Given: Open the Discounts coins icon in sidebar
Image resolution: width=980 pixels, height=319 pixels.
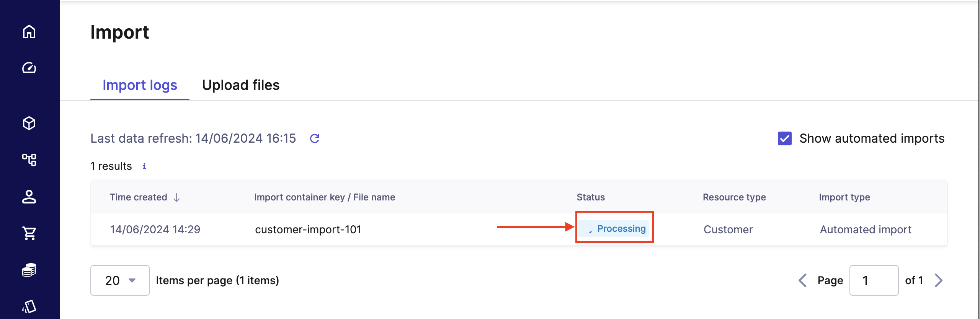Looking at the screenshot, I should (x=29, y=270).
